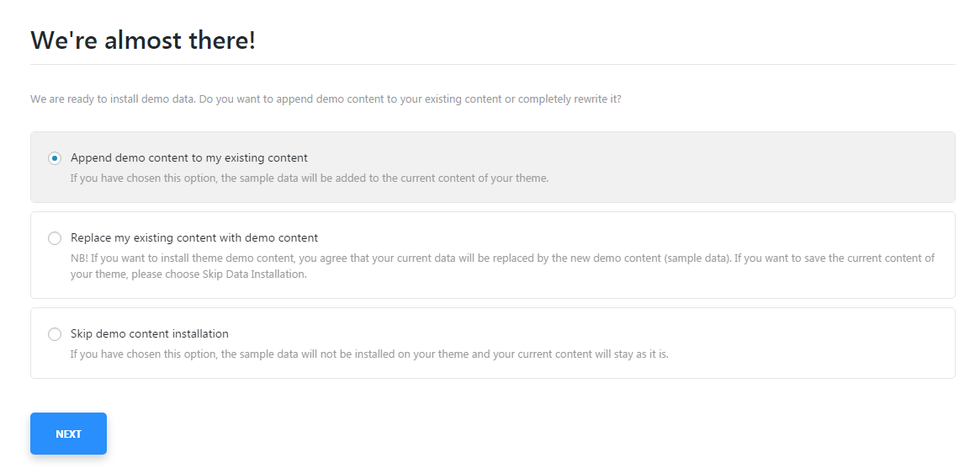This screenshot has height=474, width=980.
Task: Click the Append option's gray description text
Action: click(310, 178)
